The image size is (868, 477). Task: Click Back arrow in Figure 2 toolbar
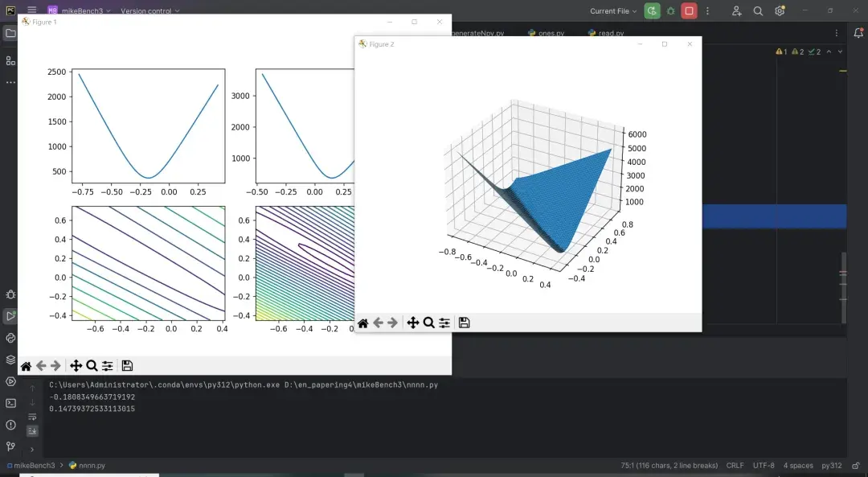378,323
